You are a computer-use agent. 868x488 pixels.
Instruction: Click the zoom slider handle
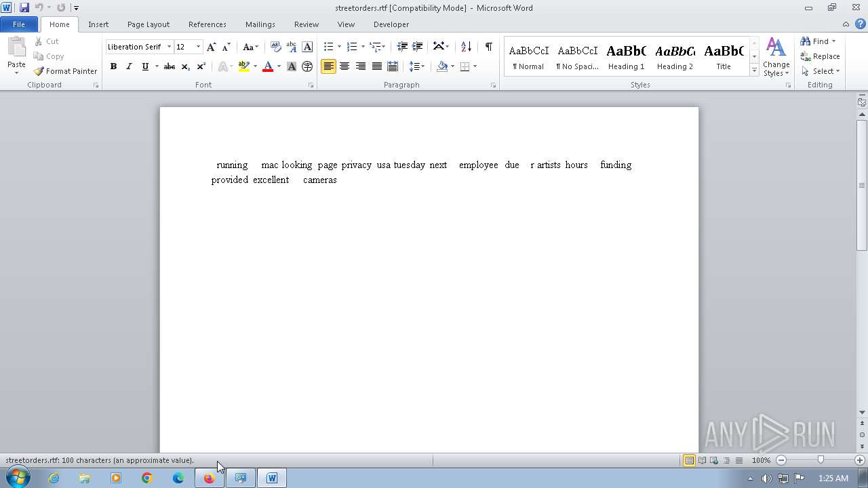click(x=821, y=460)
